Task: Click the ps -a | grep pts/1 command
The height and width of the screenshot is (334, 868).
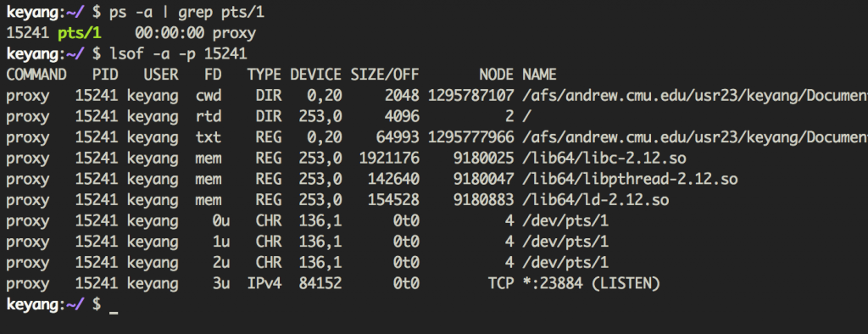Action: (187, 12)
